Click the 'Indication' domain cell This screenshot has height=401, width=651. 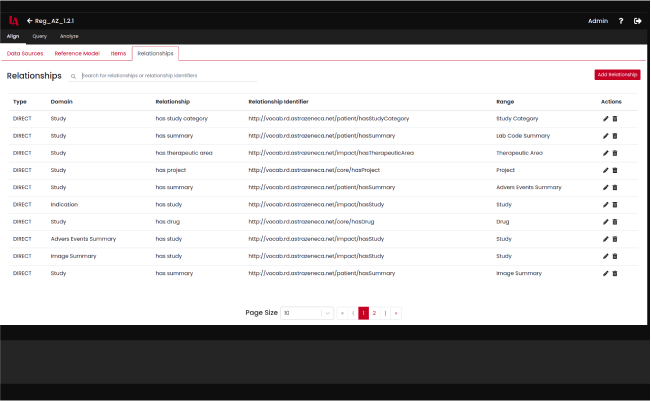click(64, 205)
